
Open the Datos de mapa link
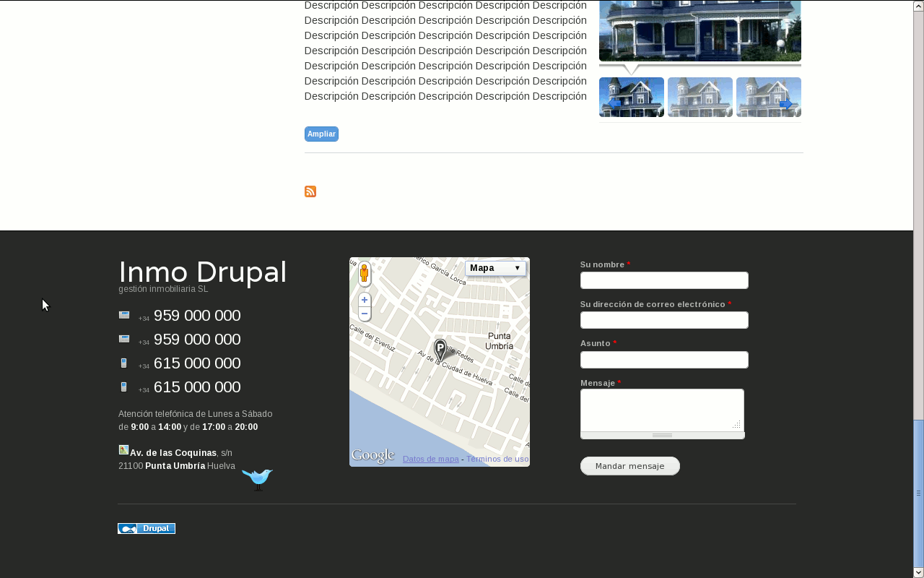430,459
